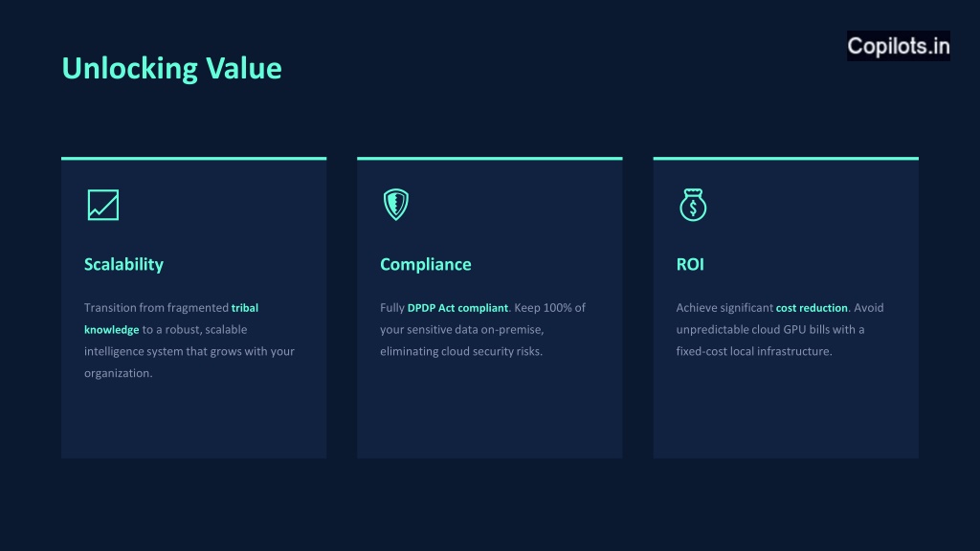Click the growth chart icon above Scalability
Screen dimensions: 980x551
point(103,205)
